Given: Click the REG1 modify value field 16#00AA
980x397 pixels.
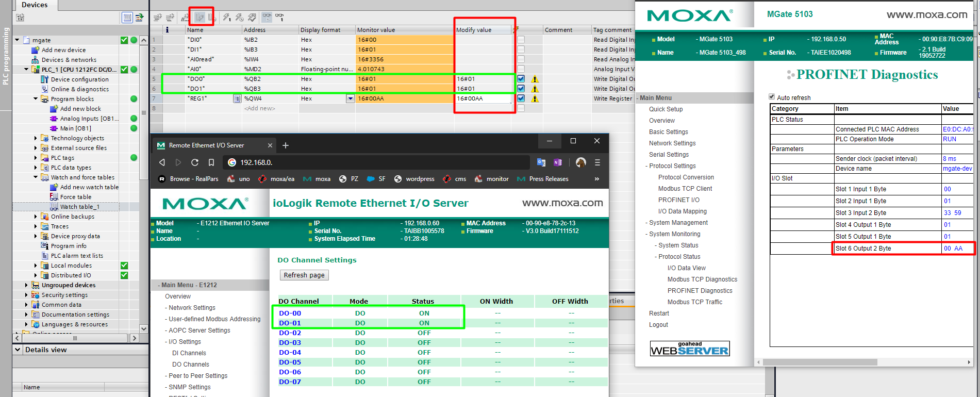Looking at the screenshot, I should (484, 98).
